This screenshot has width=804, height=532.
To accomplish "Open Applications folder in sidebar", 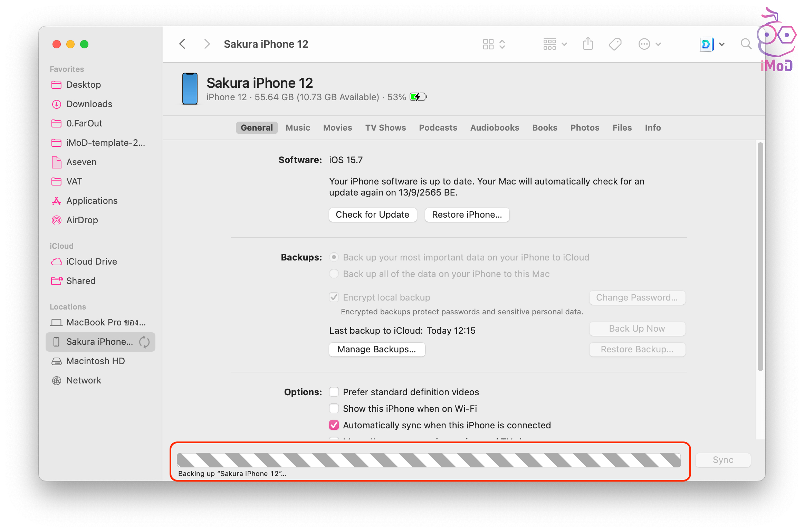I will (92, 201).
